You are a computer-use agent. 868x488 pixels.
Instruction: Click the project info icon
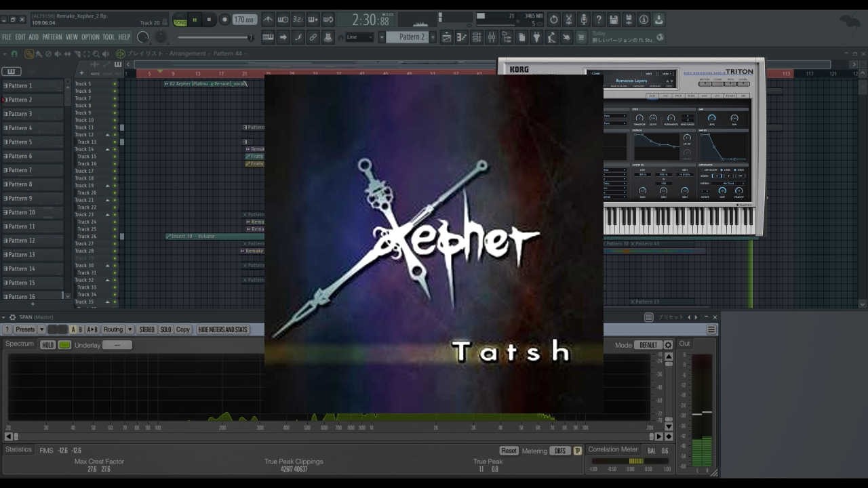click(644, 20)
